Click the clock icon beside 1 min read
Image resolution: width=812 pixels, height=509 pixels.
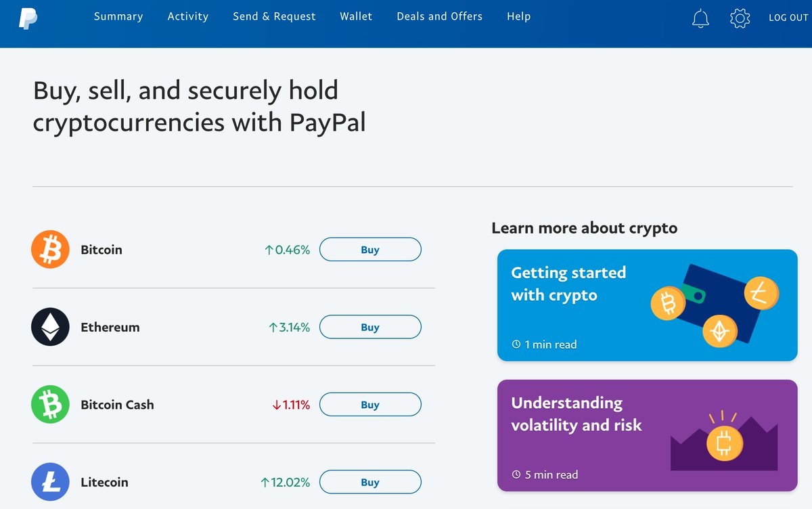click(x=516, y=345)
